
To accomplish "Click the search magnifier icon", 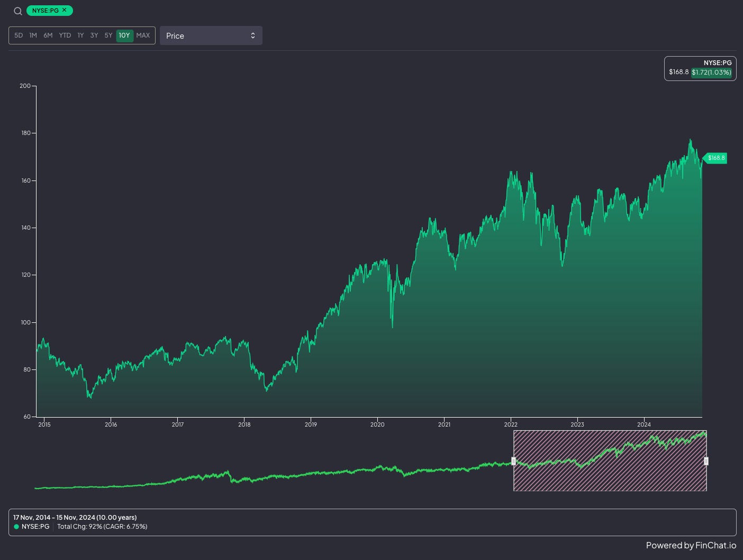I will coord(18,11).
